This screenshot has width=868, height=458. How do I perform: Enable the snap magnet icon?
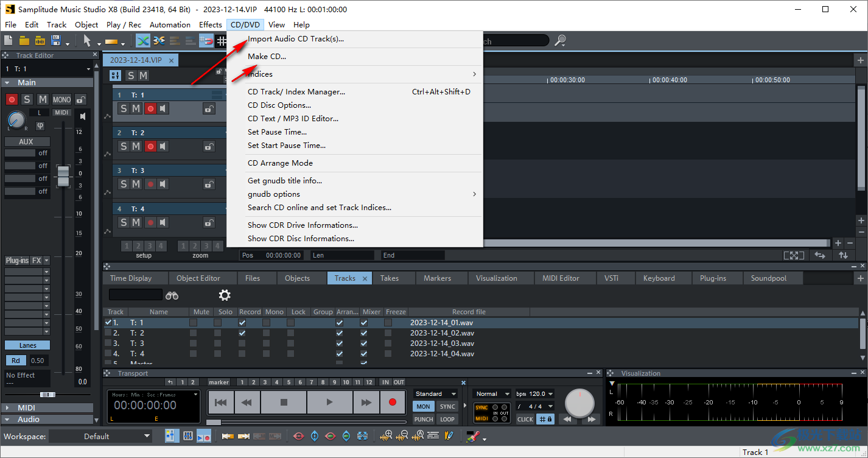pos(206,40)
